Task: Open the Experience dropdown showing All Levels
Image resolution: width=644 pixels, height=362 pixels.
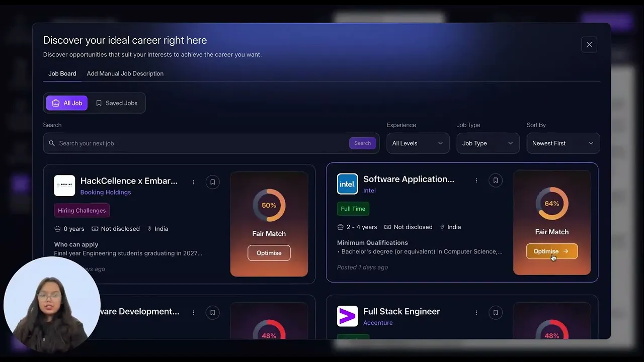Action: pyautogui.click(x=418, y=143)
